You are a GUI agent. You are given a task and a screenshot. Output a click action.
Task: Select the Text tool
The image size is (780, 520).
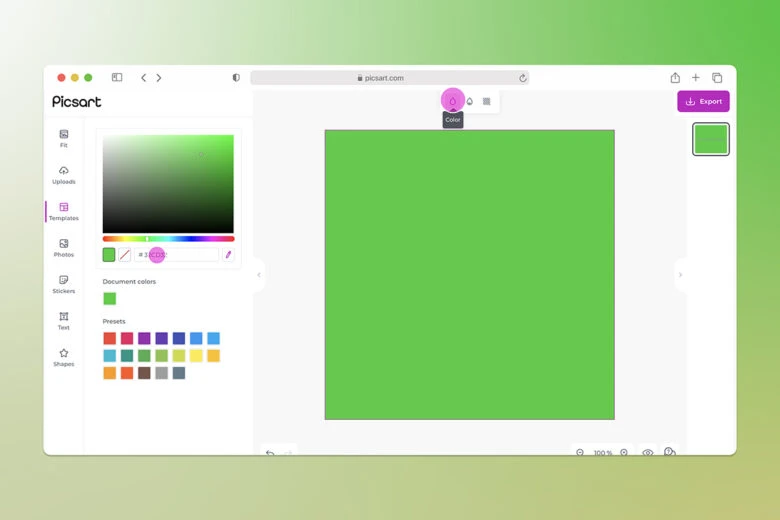64,321
